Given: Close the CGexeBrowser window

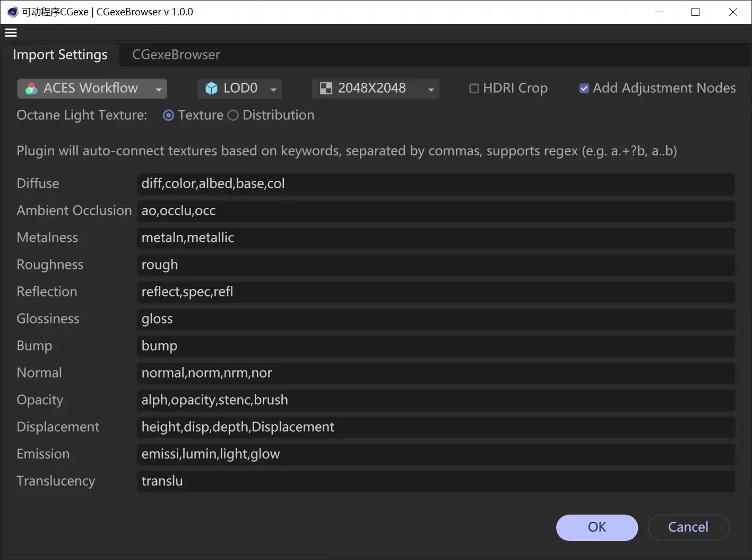Looking at the screenshot, I should click(733, 12).
